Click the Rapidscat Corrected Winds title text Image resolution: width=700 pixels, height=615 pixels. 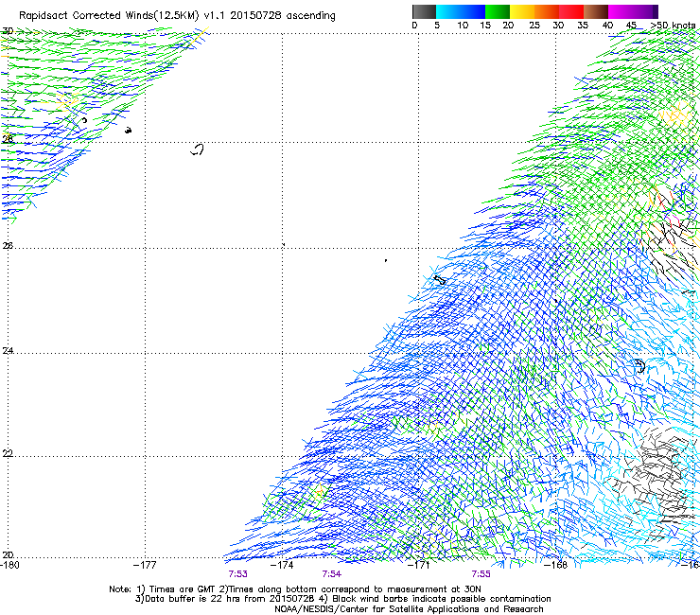click(177, 15)
